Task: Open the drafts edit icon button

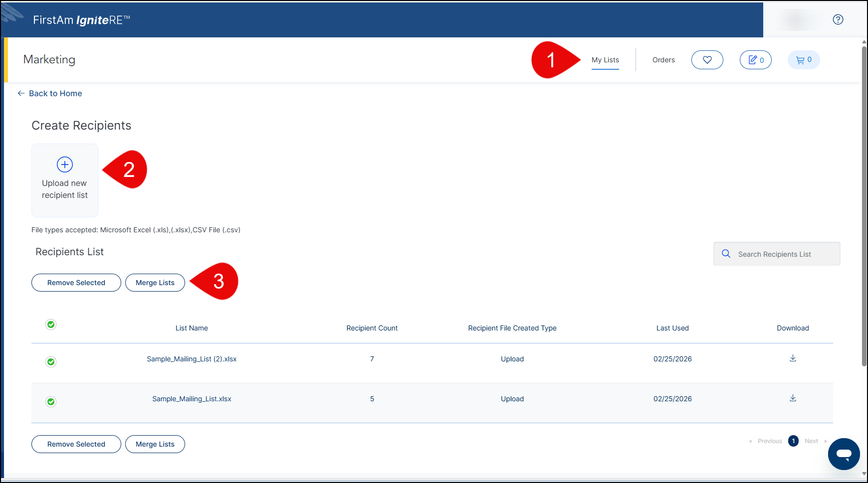Action: pyautogui.click(x=755, y=60)
